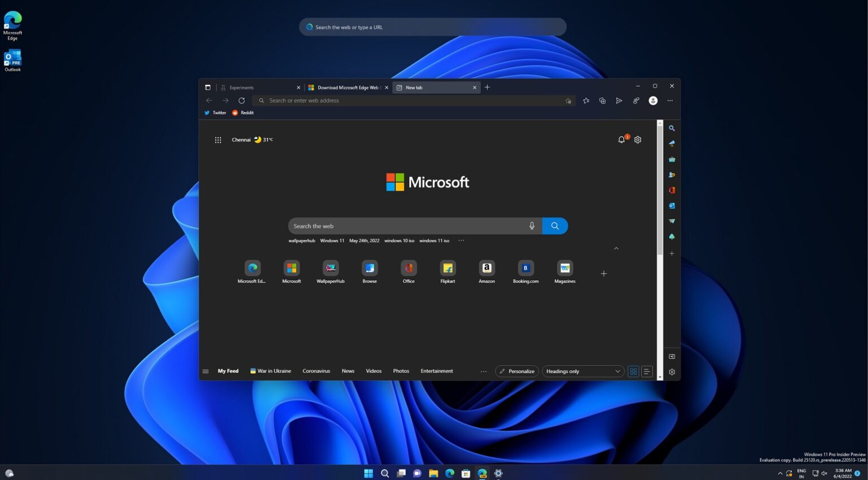Open the notifications bell on the new tab page
The height and width of the screenshot is (480, 868).
[621, 140]
